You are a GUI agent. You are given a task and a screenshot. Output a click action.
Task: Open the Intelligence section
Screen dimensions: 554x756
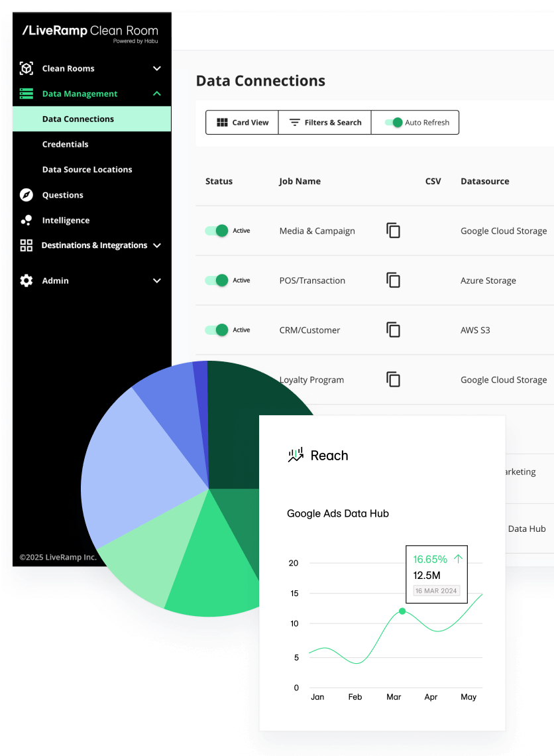click(66, 220)
